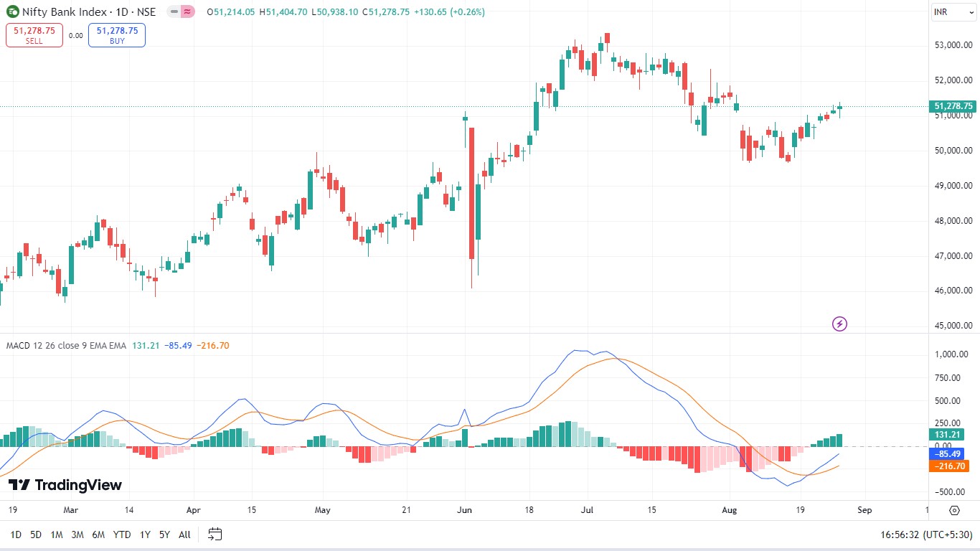Image resolution: width=980 pixels, height=551 pixels.
Task: Click the close value C51,278.75
Action: 386,12
